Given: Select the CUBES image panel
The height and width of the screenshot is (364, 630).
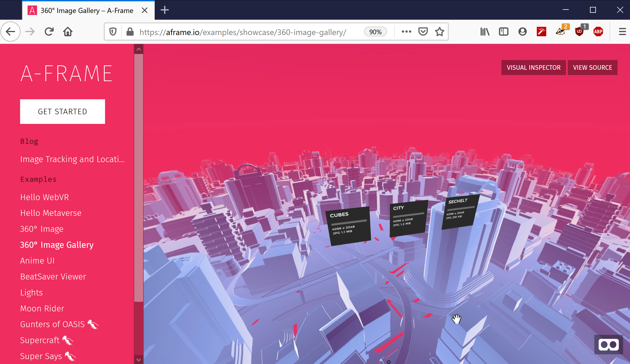Looking at the screenshot, I should click(x=348, y=226).
